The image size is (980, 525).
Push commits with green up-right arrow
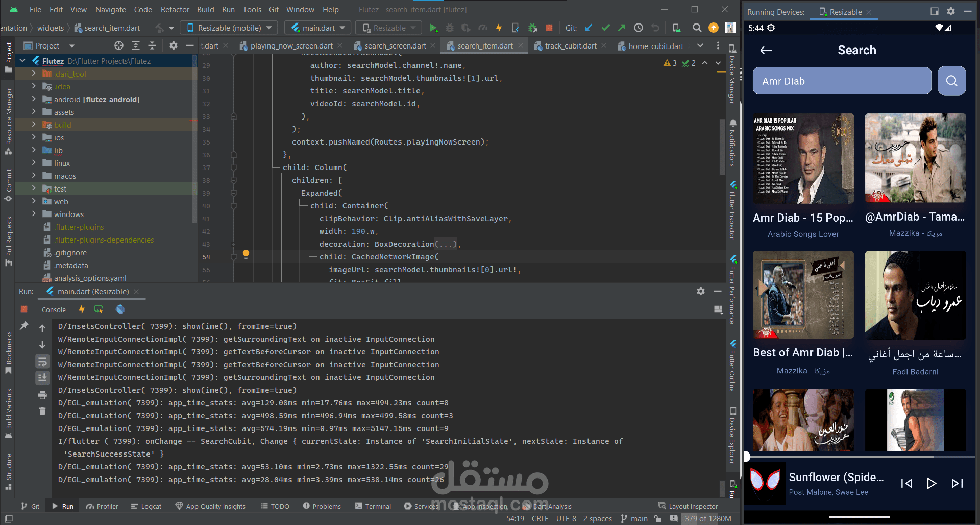(622, 28)
